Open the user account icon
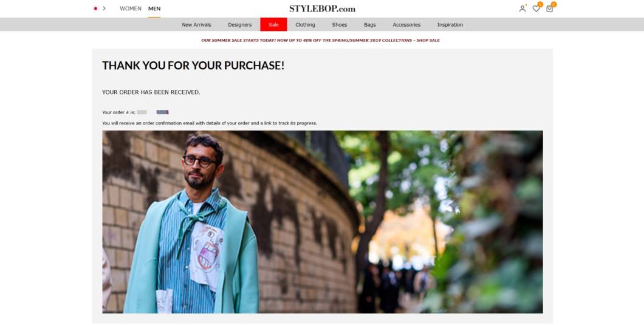The width and height of the screenshot is (644, 325). click(522, 9)
